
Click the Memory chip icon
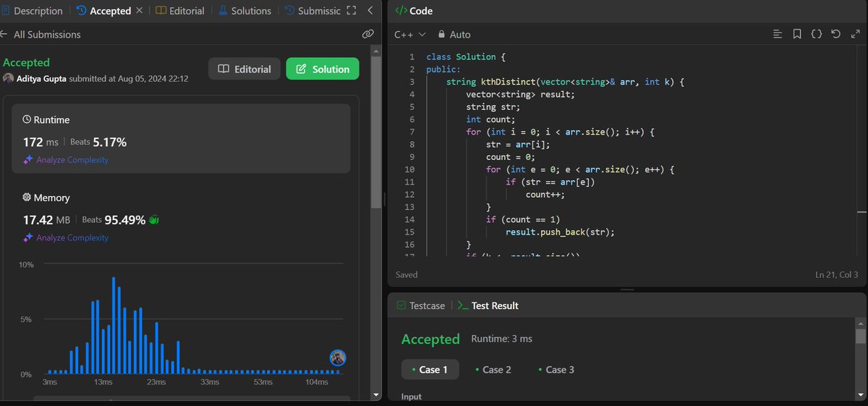(x=27, y=198)
